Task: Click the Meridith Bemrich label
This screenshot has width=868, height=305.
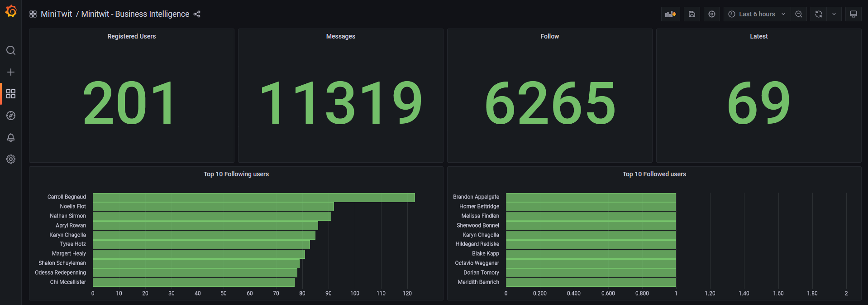Action: point(478,282)
